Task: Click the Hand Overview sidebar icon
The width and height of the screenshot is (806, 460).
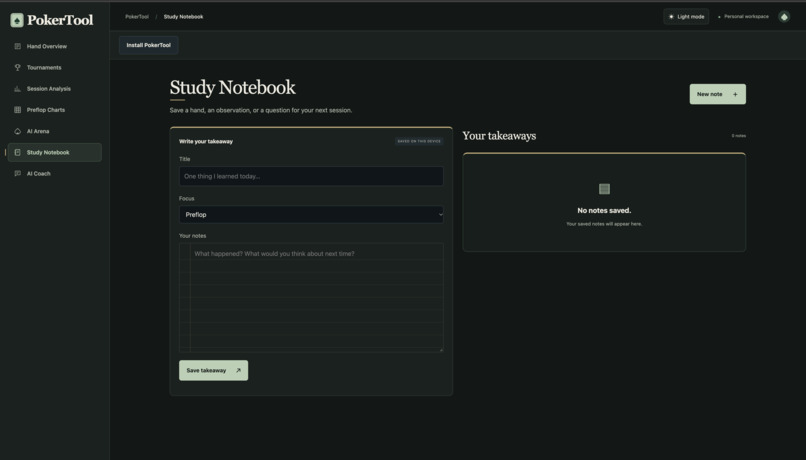Action: [x=17, y=46]
